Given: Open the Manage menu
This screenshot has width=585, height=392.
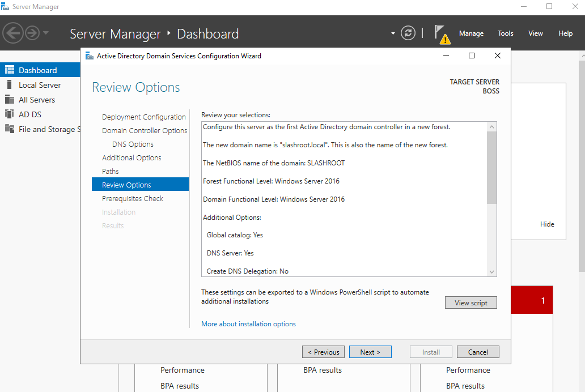Looking at the screenshot, I should click(471, 33).
